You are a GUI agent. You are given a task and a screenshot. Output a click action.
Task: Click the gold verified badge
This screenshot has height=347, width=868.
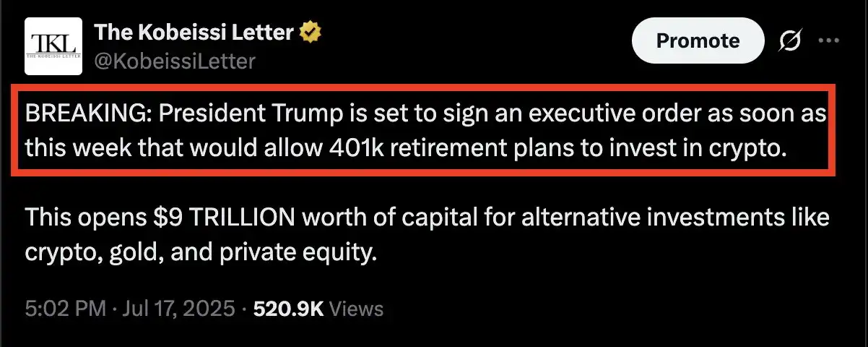(x=311, y=33)
